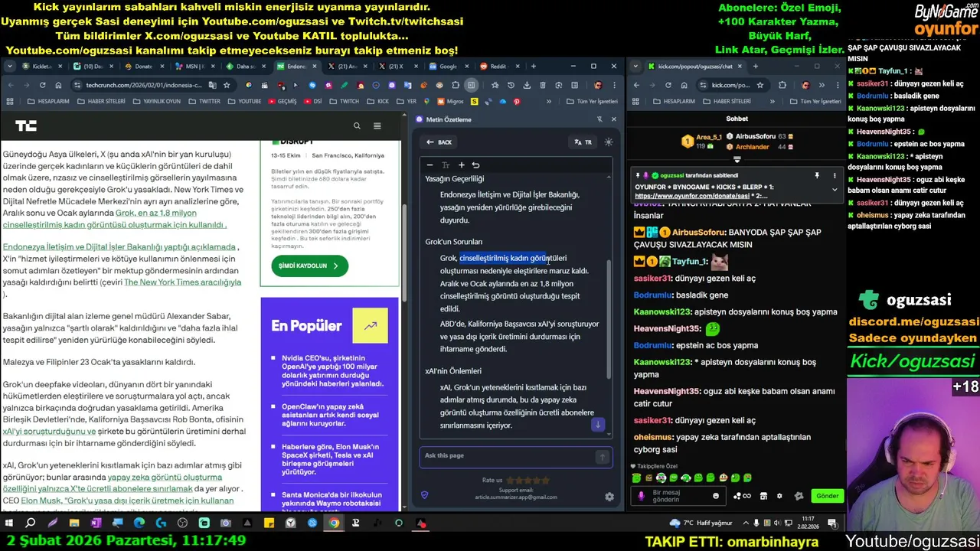Go back with summarizer BACK button
This screenshot has width=980, height=551.
point(439,142)
